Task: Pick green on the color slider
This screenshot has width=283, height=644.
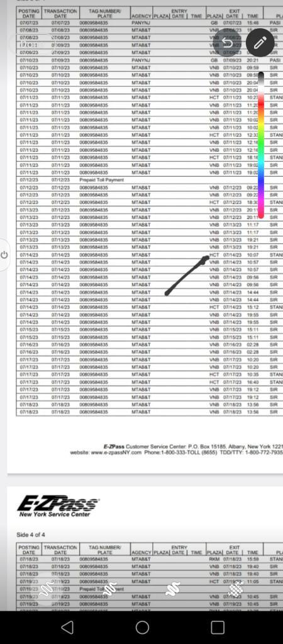Action: [261, 145]
